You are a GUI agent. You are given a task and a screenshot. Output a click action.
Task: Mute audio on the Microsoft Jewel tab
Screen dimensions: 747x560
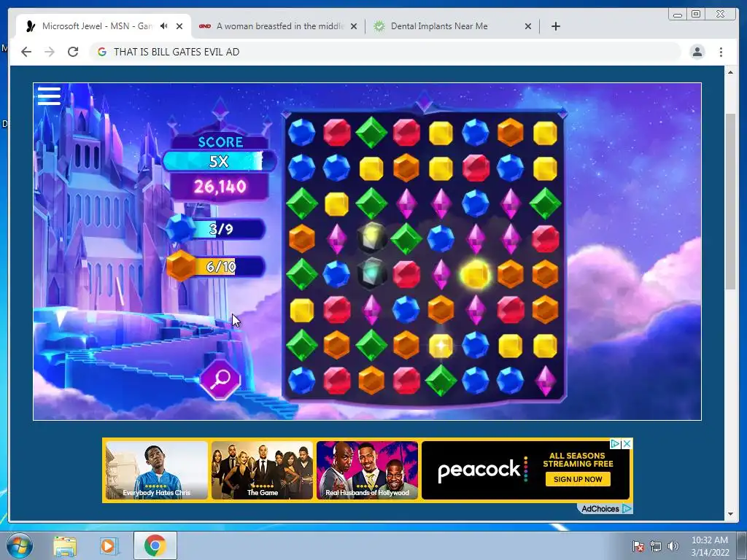point(164,26)
